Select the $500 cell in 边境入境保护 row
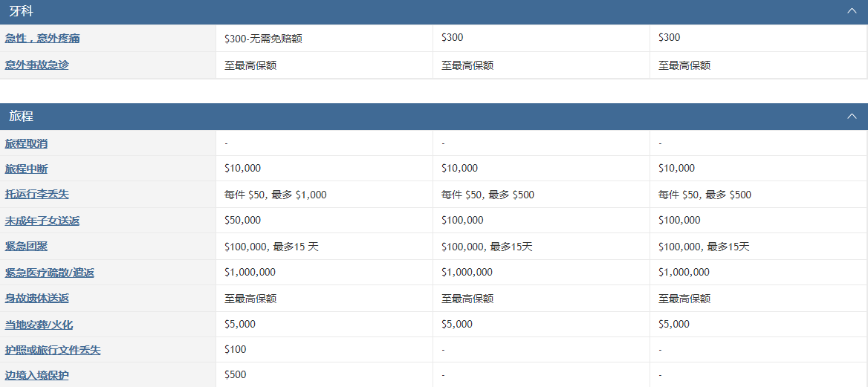The height and width of the screenshot is (387, 868). click(x=325, y=375)
